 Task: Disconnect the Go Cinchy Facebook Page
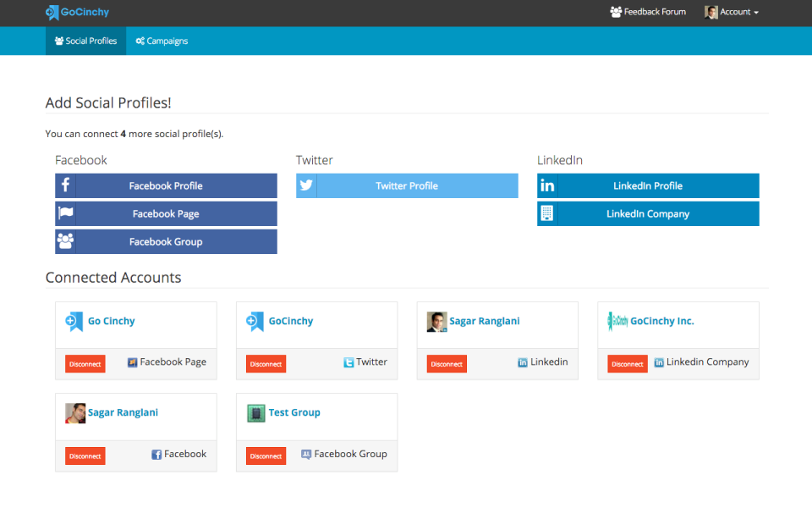tap(85, 364)
